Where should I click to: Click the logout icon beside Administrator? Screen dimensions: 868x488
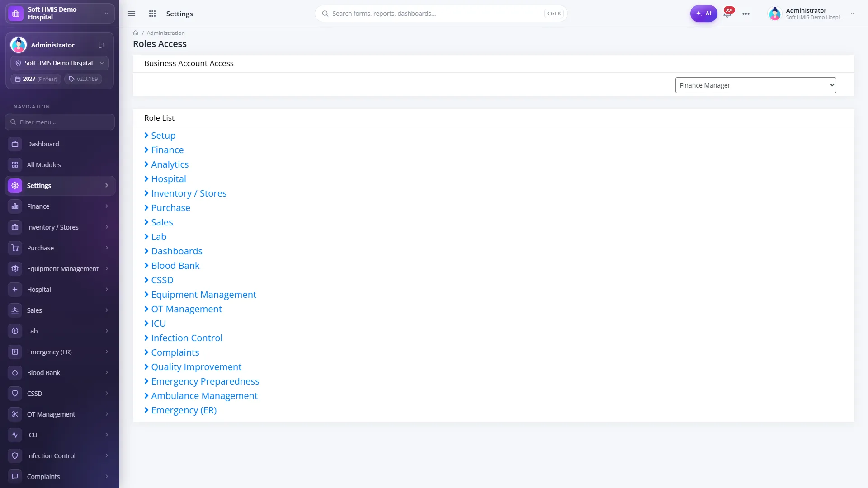102,45
